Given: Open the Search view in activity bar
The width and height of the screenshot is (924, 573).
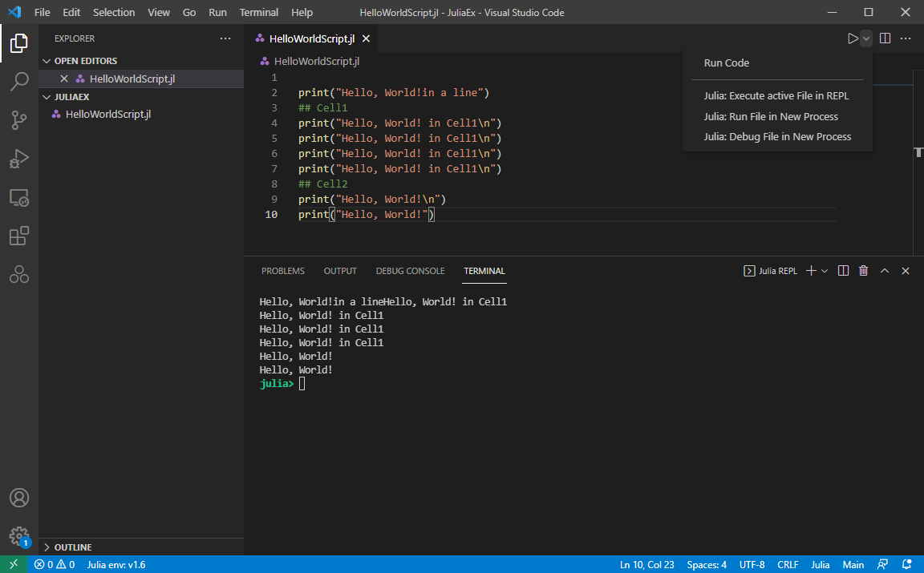Looking at the screenshot, I should pos(19,81).
